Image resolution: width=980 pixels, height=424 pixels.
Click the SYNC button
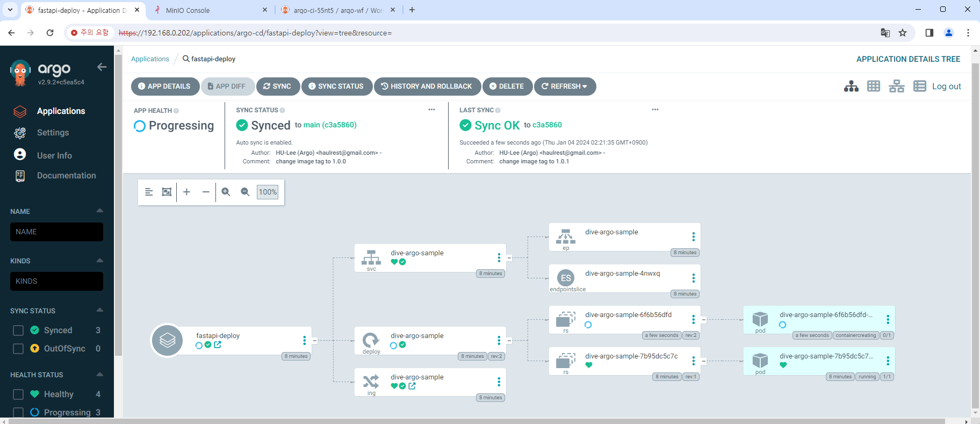[x=278, y=87]
